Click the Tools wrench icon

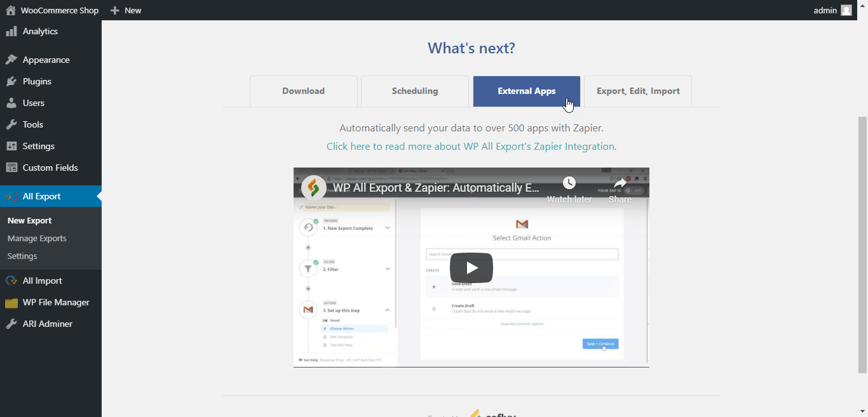click(11, 124)
